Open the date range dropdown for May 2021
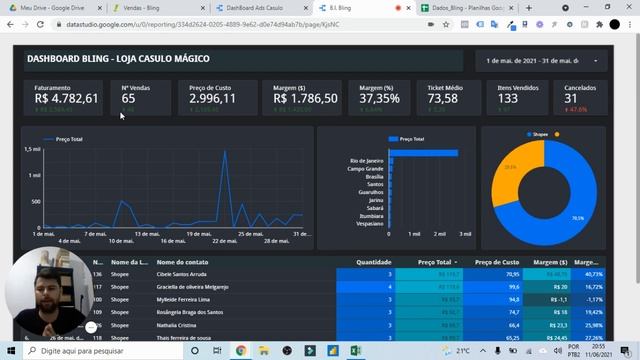Image resolution: width=640 pixels, height=360 pixels. point(541,60)
